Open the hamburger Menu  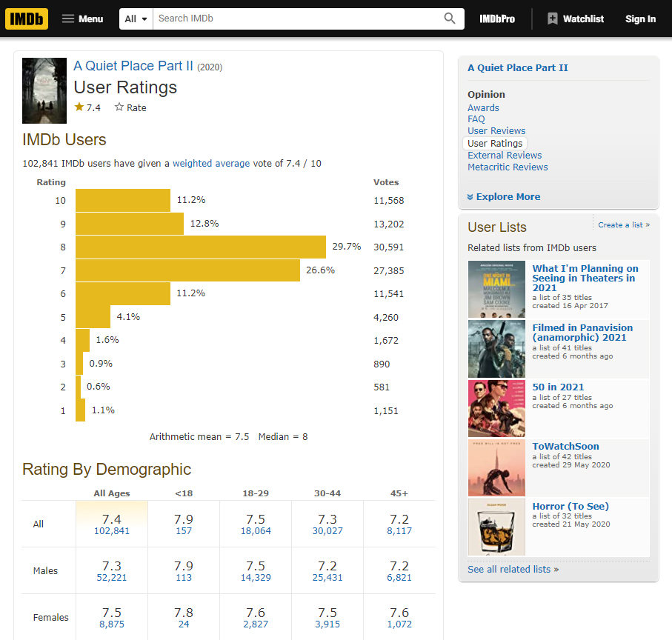point(82,19)
